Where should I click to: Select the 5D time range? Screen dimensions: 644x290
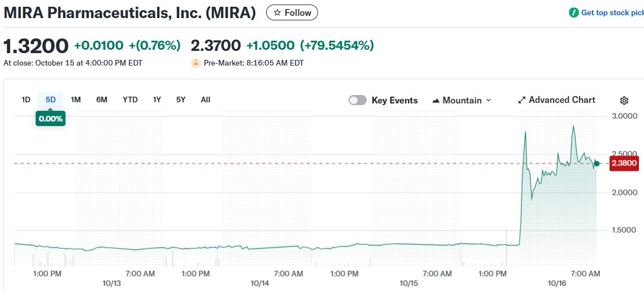click(x=51, y=99)
